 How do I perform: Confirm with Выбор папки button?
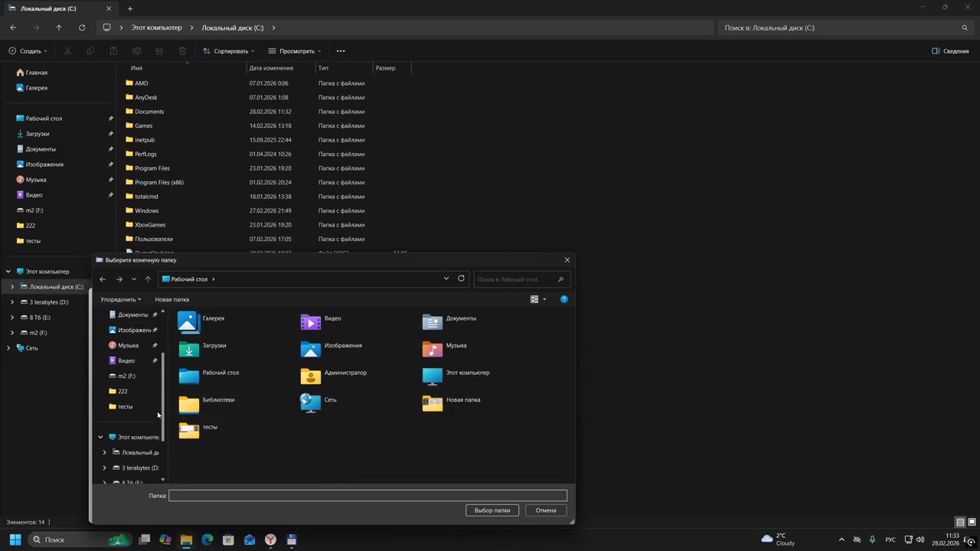tap(492, 510)
